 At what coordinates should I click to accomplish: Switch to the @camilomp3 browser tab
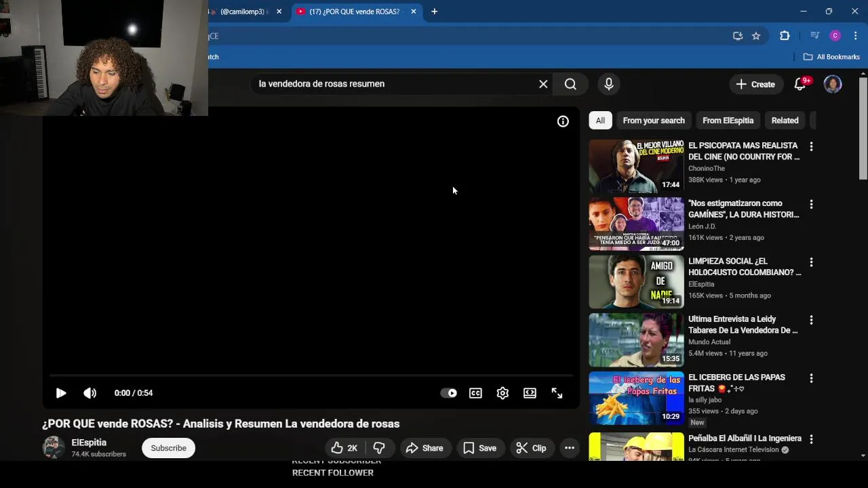click(243, 12)
